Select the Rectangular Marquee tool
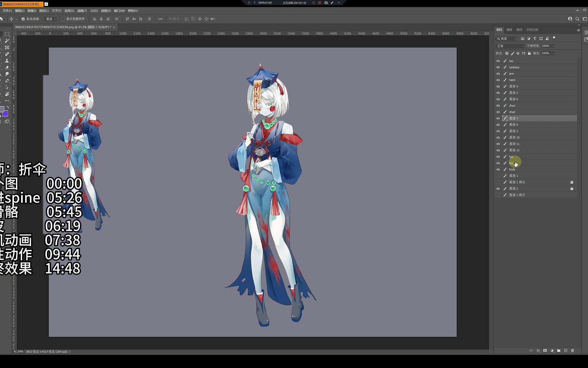 click(7, 34)
